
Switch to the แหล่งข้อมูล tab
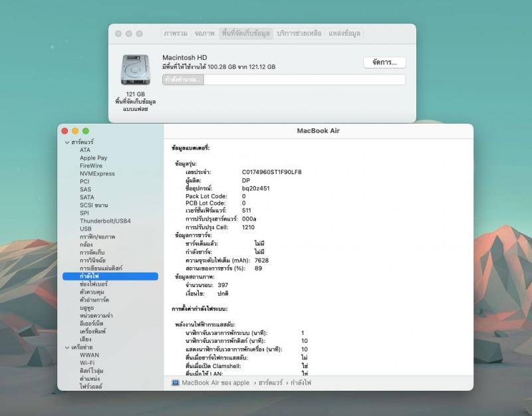pos(344,33)
